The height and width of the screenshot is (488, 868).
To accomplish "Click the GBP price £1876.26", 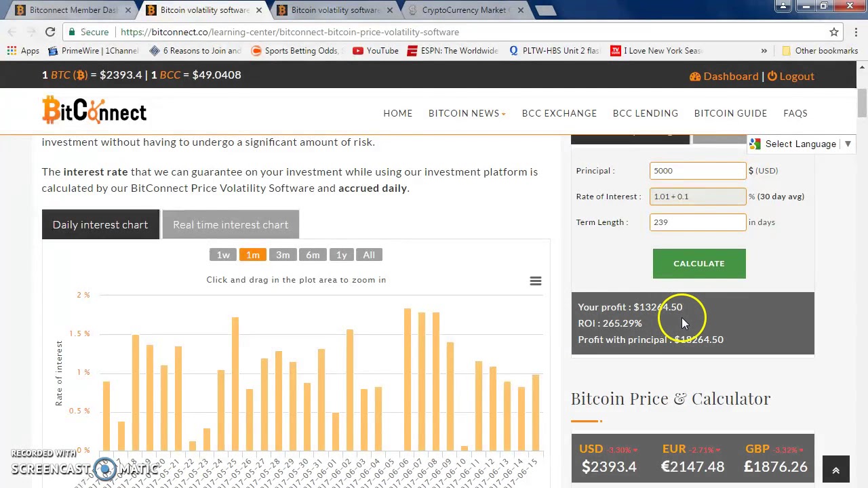I will pyautogui.click(x=776, y=466).
